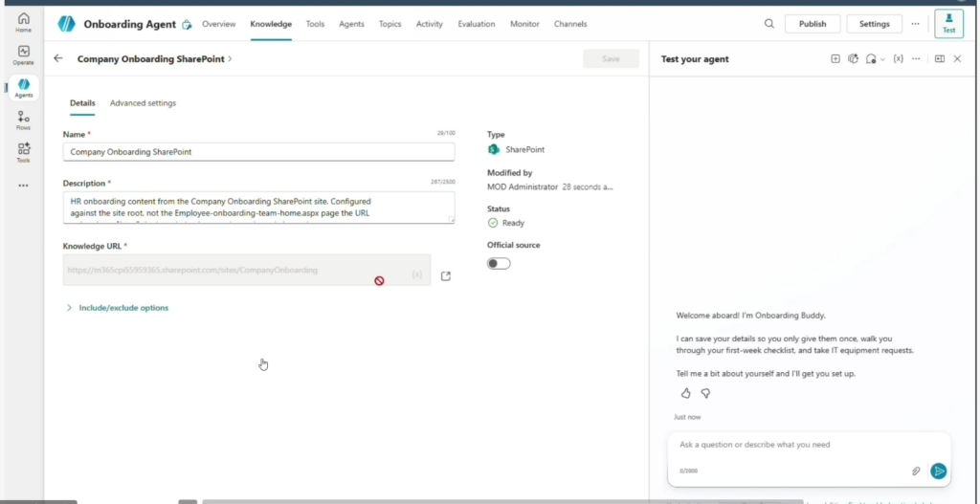Open the Knowledge URL in new window
980x504 pixels.
click(x=446, y=276)
